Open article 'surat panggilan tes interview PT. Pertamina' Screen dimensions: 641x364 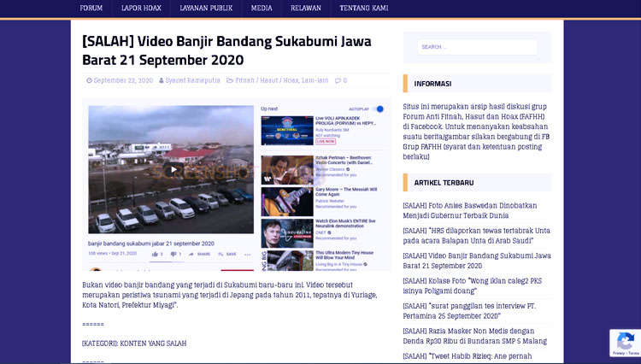469,311
